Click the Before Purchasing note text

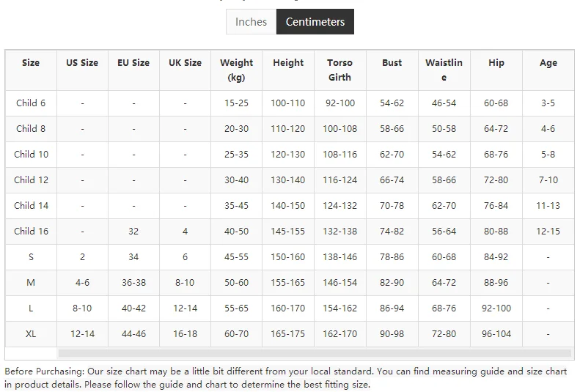pyautogui.click(x=285, y=378)
